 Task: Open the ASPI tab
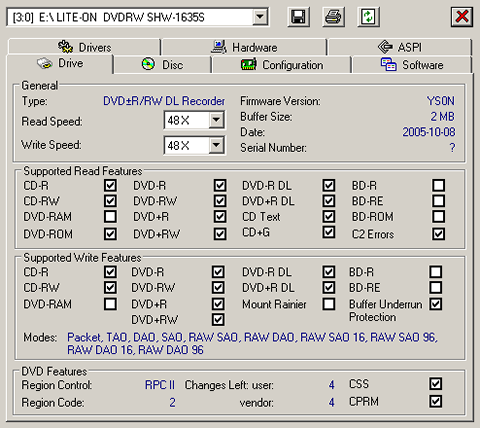pos(399,47)
